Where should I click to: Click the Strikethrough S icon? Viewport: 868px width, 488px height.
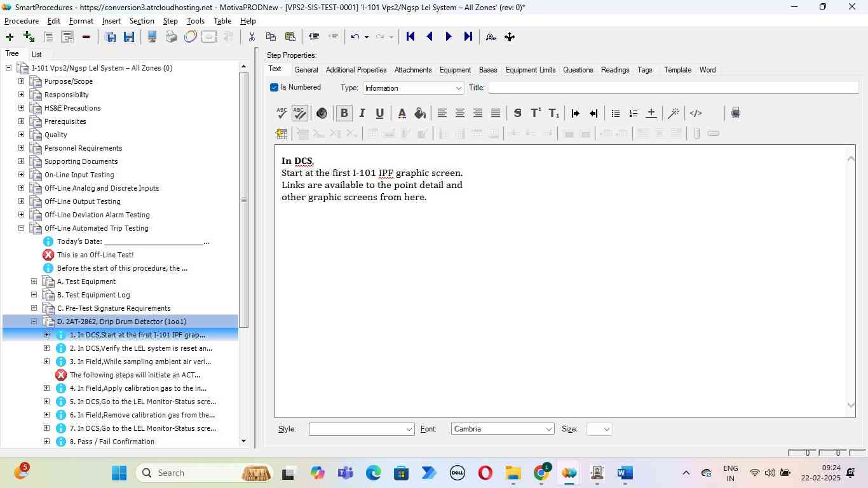tap(517, 113)
